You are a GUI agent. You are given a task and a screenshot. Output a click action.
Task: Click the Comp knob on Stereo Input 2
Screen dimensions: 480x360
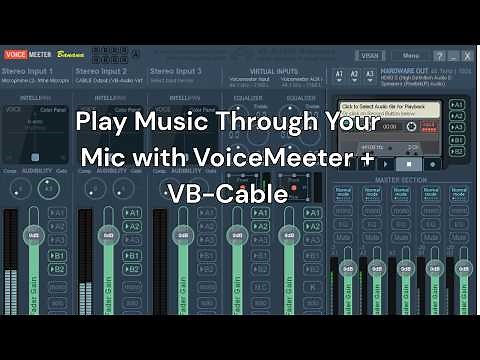[95, 189]
